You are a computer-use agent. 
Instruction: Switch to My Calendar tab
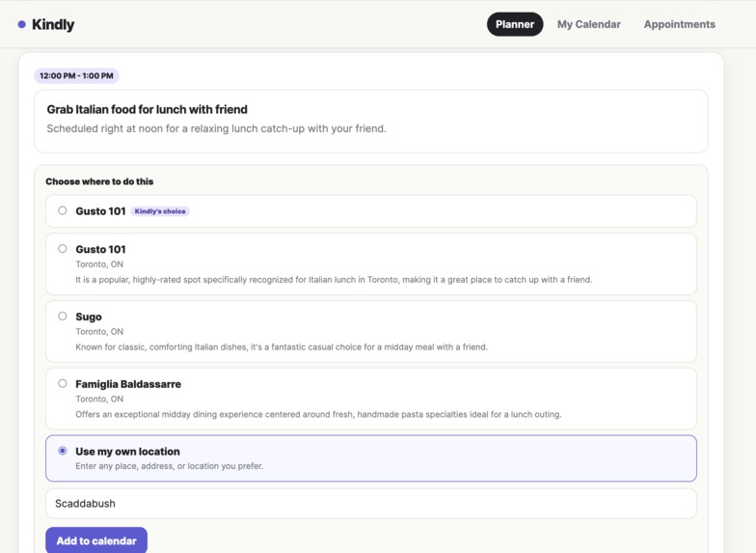(588, 24)
